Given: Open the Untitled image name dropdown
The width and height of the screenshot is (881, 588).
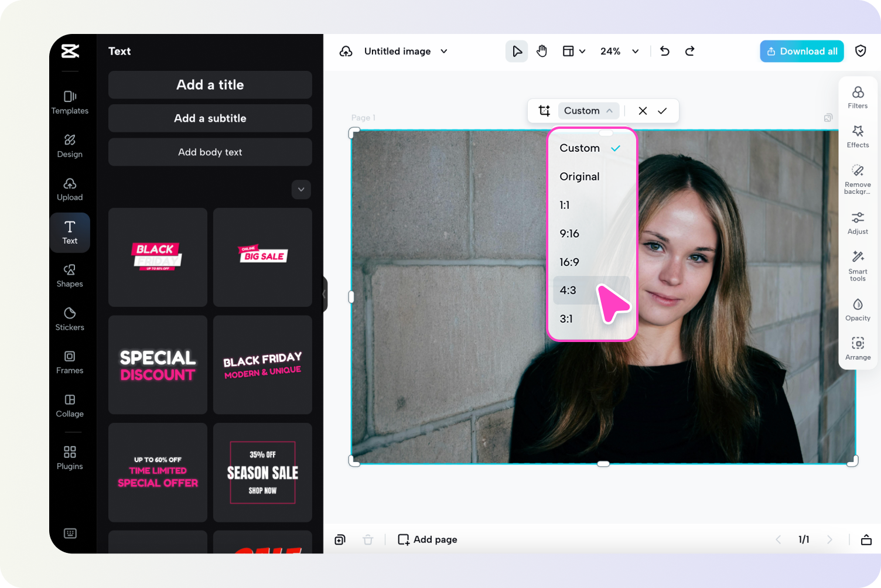Looking at the screenshot, I should tap(406, 52).
